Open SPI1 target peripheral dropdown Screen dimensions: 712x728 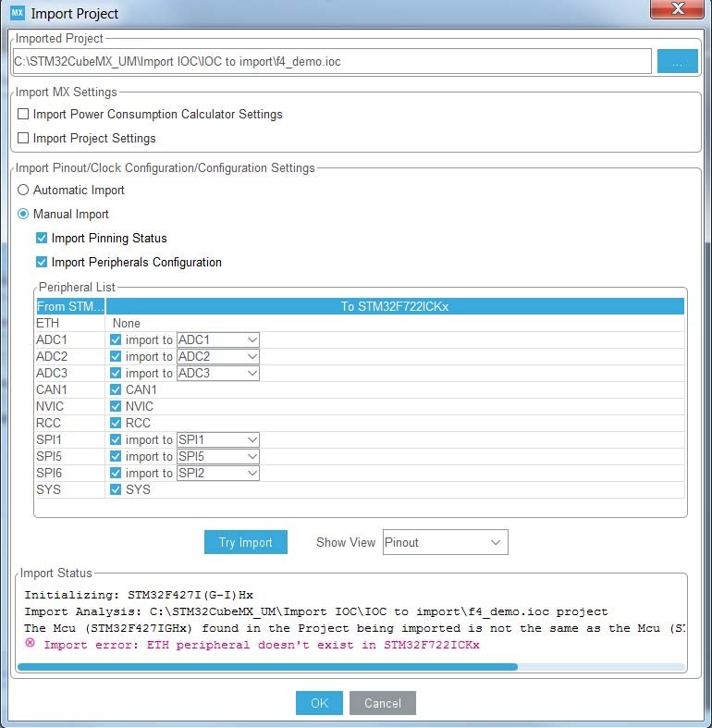[x=217, y=439]
